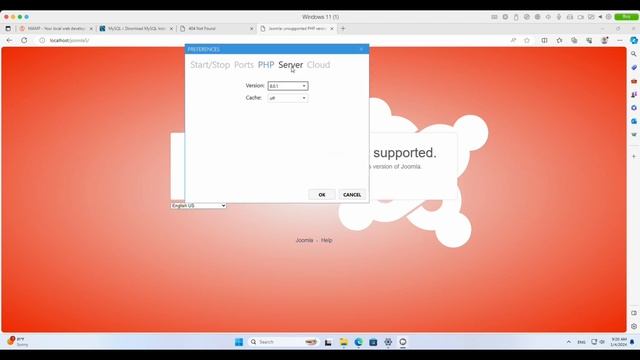Open the Help link on the page
This screenshot has width=640, height=360.
click(x=326, y=240)
